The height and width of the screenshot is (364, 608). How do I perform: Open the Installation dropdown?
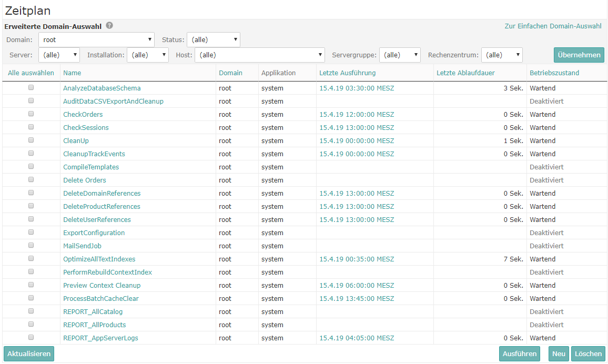pyautogui.click(x=147, y=55)
